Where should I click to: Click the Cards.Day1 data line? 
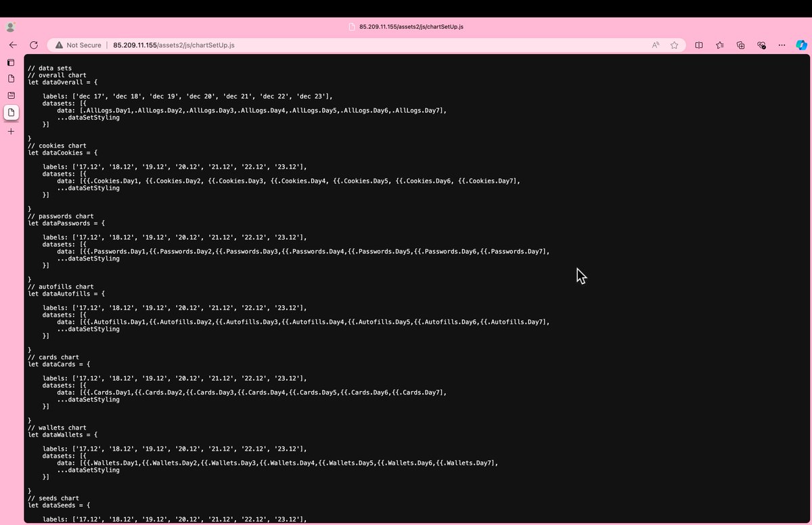click(x=252, y=392)
